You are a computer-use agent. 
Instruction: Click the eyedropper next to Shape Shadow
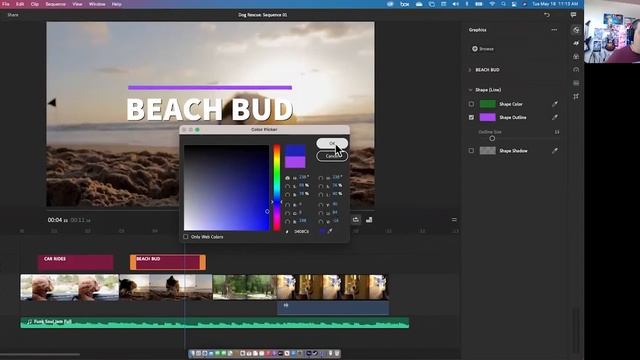point(555,151)
